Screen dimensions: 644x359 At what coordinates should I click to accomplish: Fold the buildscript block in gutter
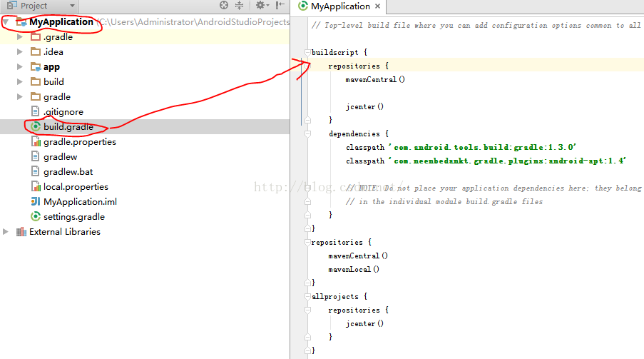click(x=307, y=52)
